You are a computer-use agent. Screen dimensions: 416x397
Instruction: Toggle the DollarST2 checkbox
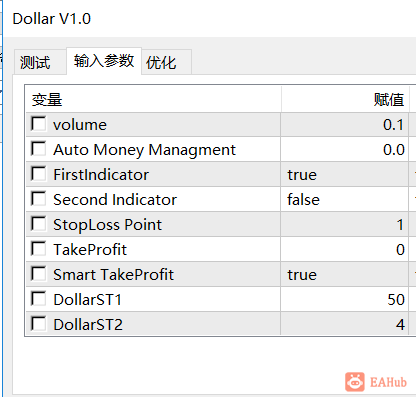coord(39,324)
